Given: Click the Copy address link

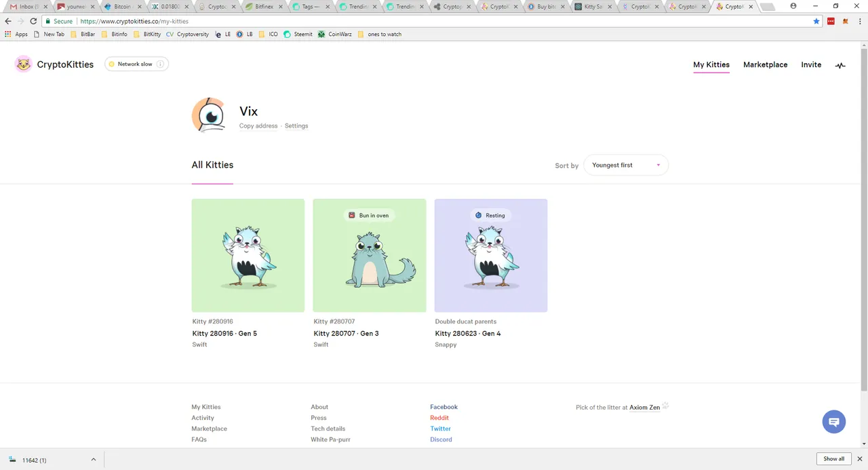Looking at the screenshot, I should (258, 126).
